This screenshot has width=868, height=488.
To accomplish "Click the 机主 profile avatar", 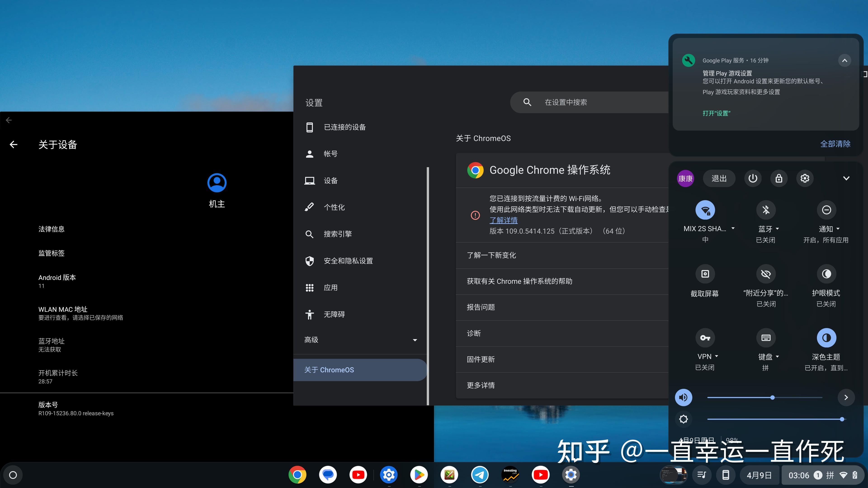I will [x=217, y=183].
